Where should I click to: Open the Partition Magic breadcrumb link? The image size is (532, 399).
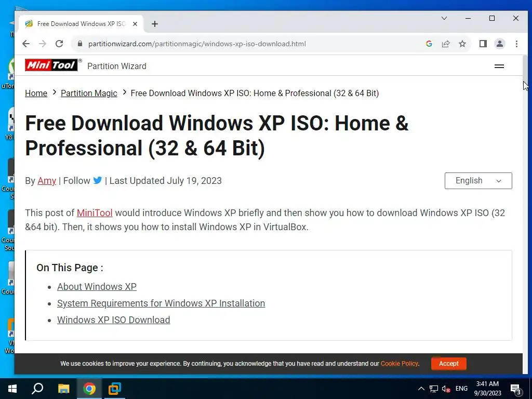point(89,94)
